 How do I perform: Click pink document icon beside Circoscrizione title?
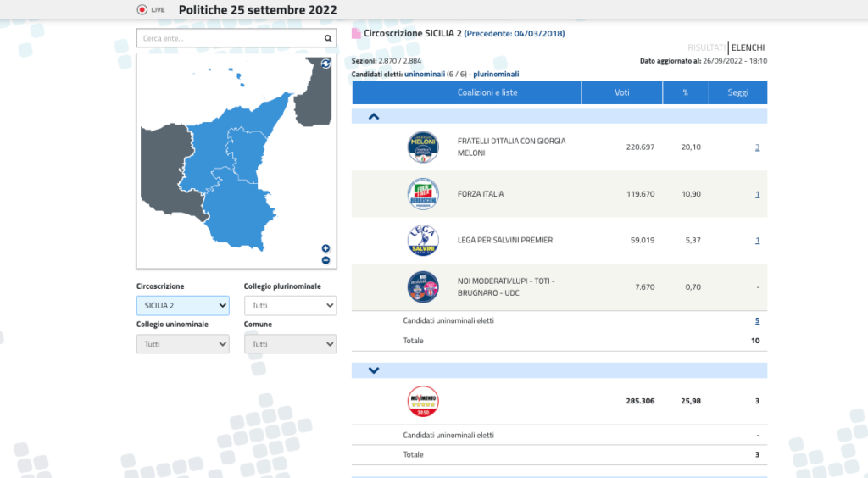357,33
